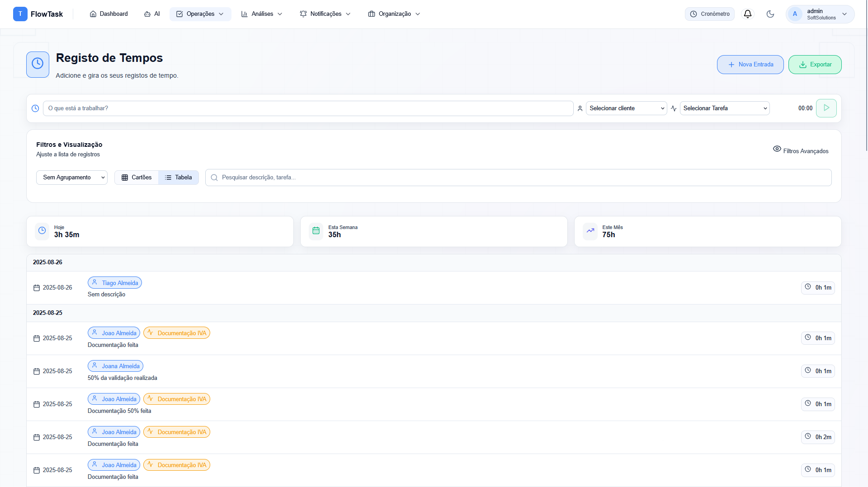Click the FlowTask logo icon
Image resolution: width=868 pixels, height=487 pixels.
(20, 14)
